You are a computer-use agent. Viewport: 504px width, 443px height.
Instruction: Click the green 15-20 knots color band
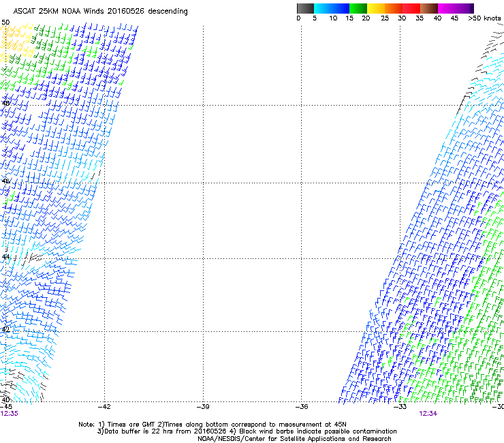coord(358,8)
